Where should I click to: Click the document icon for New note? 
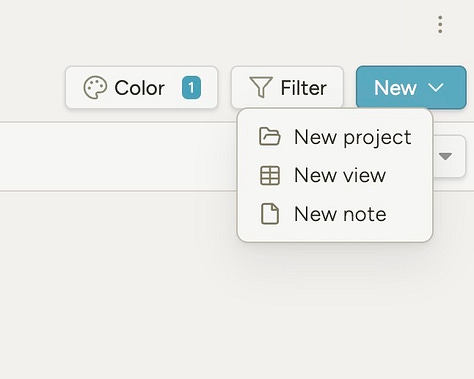[270, 214]
